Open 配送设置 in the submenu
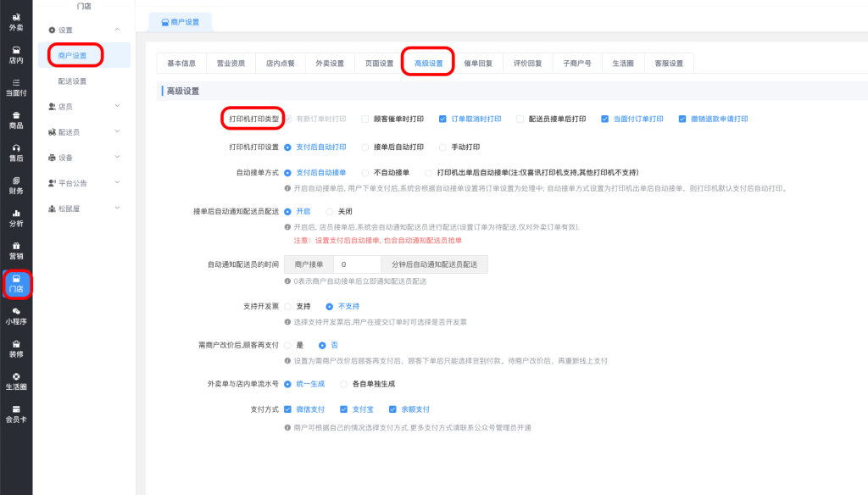The height and width of the screenshot is (495, 868). coord(72,81)
